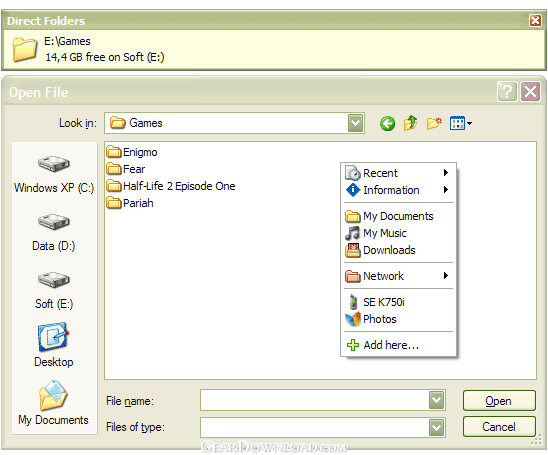Open the Network submenu
Screen dimensions: 548x455
click(398, 276)
